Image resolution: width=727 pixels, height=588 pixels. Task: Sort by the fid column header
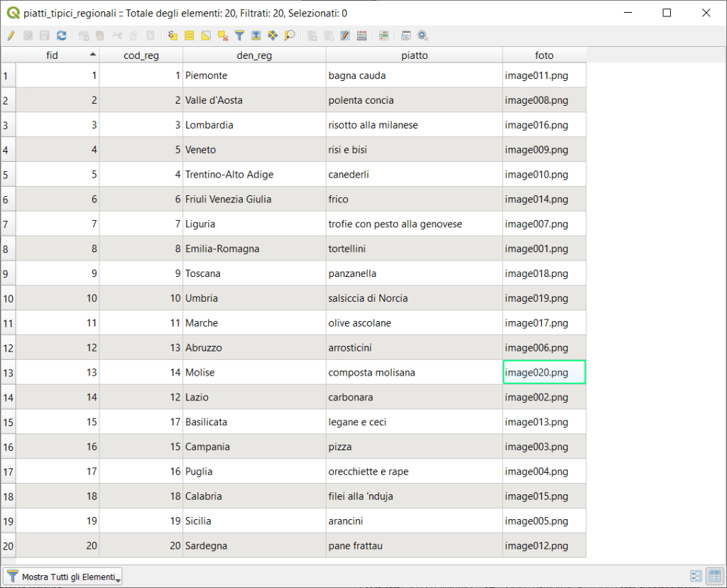52,55
